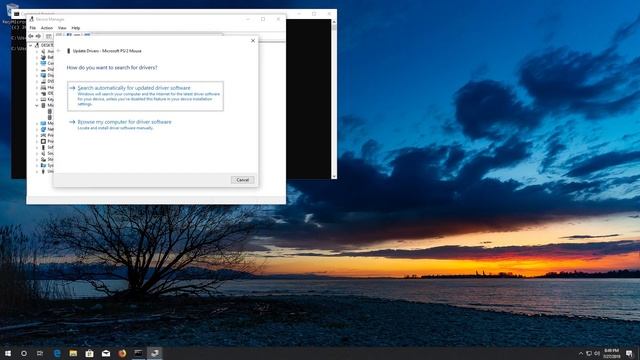
Task: Open Mail app from taskbar
Action: [x=106, y=353]
